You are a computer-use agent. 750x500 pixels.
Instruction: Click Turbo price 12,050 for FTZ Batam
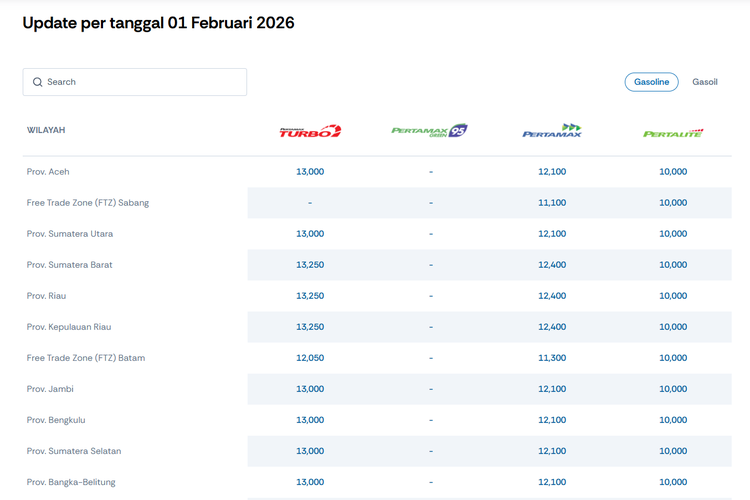(x=310, y=358)
